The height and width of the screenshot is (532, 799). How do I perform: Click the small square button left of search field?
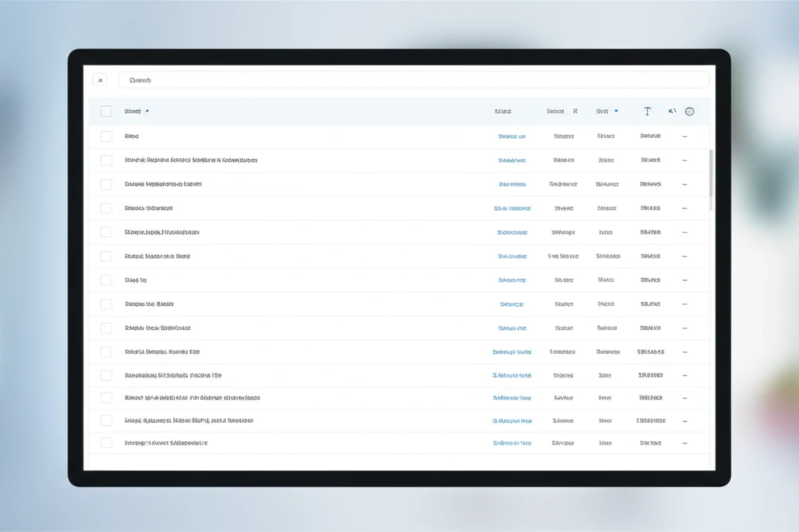[x=100, y=80]
